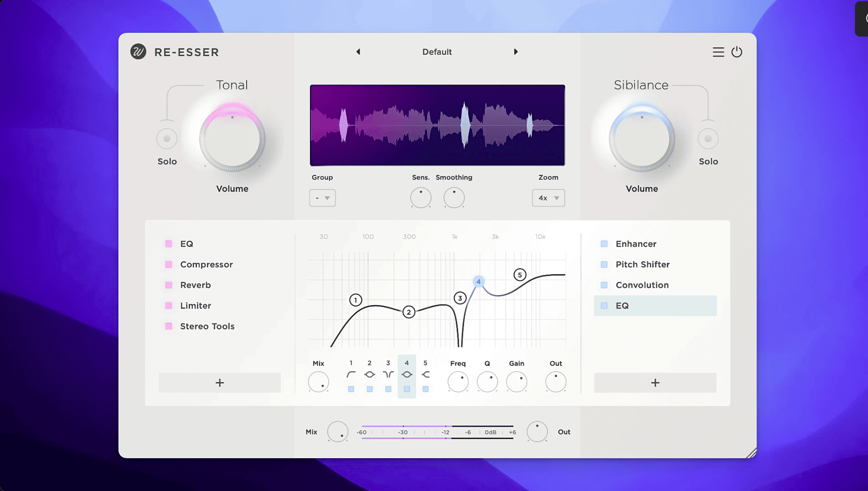Select Stereo Tools module

tap(207, 326)
